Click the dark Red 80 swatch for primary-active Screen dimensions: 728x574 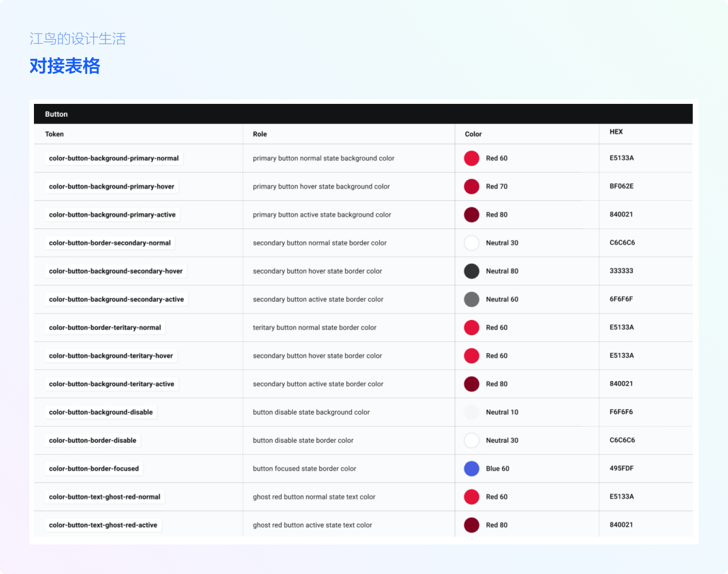click(471, 215)
